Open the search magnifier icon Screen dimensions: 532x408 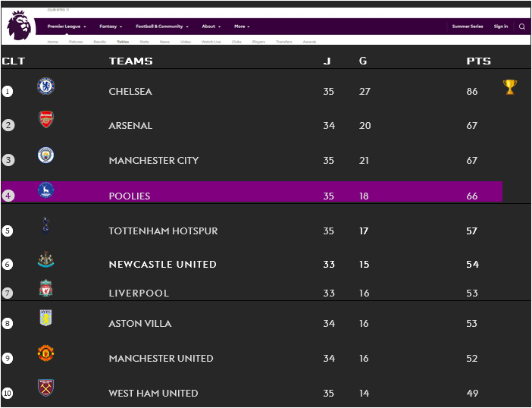[522, 27]
